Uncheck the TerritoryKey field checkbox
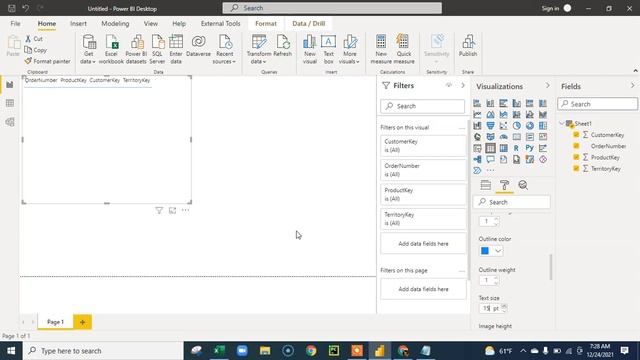 (x=576, y=168)
